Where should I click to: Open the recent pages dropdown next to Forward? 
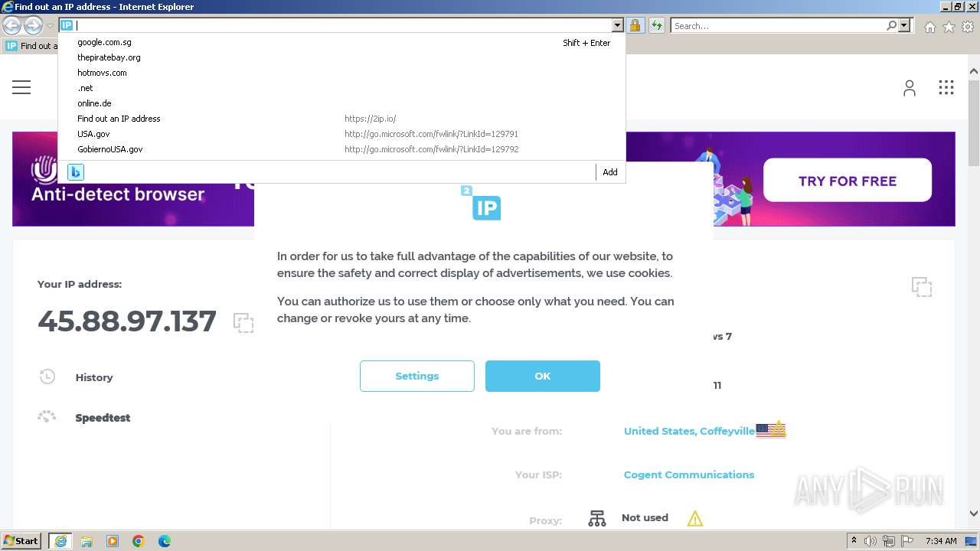tap(50, 25)
